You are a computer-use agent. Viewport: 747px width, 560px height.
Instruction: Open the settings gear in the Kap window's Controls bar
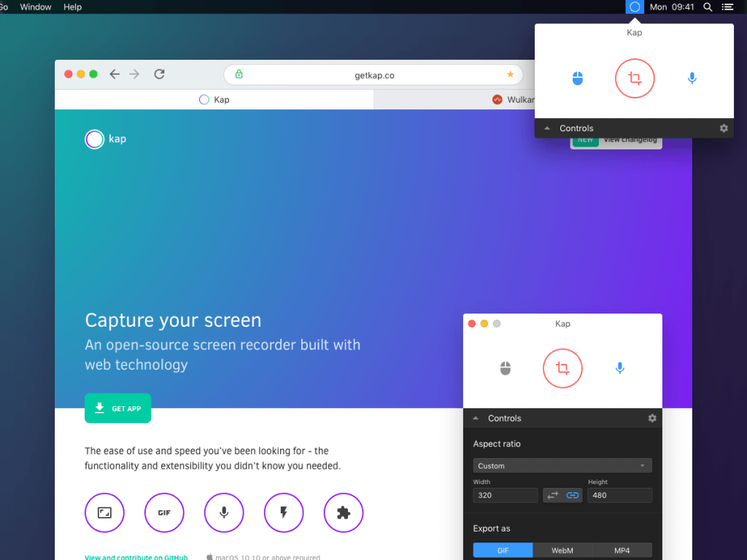point(652,418)
